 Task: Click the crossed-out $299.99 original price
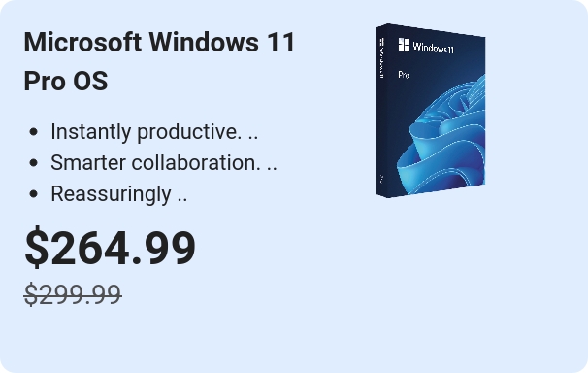[73, 294]
